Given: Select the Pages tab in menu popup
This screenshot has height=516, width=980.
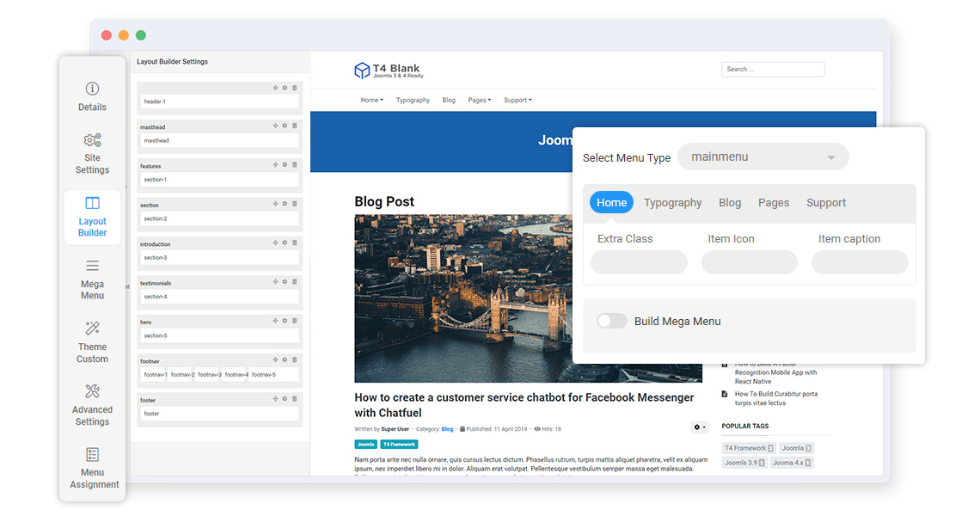Looking at the screenshot, I should point(773,203).
